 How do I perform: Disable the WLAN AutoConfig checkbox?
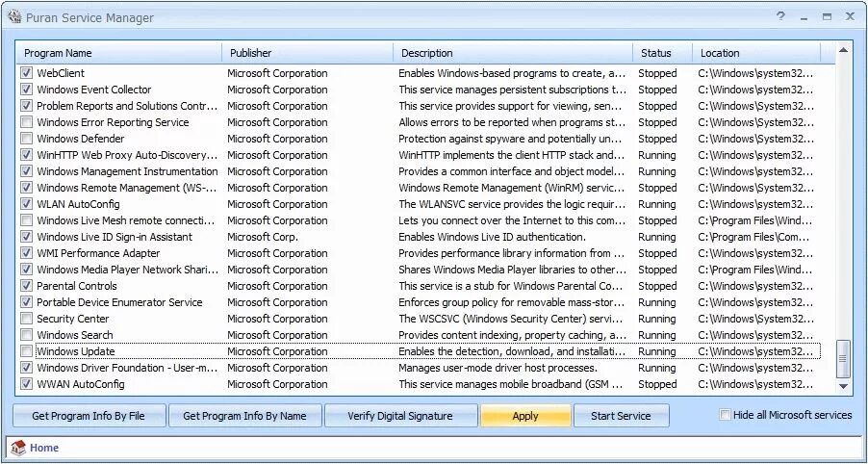tap(27, 204)
